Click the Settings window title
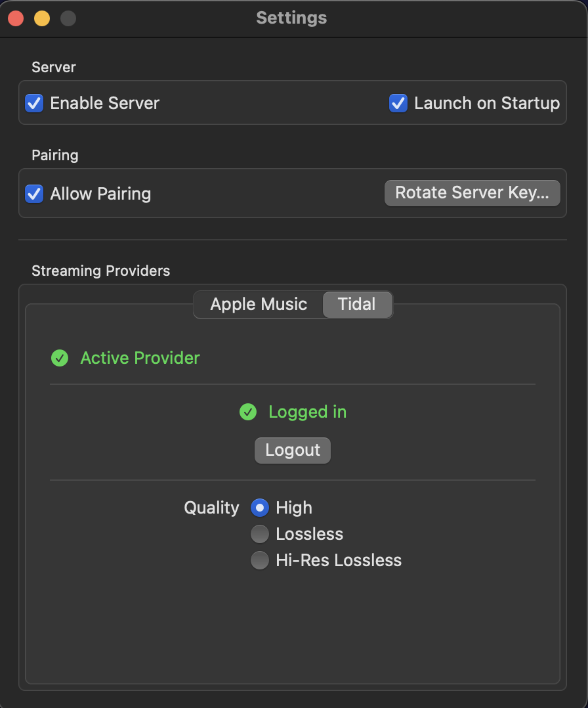 [x=291, y=18]
